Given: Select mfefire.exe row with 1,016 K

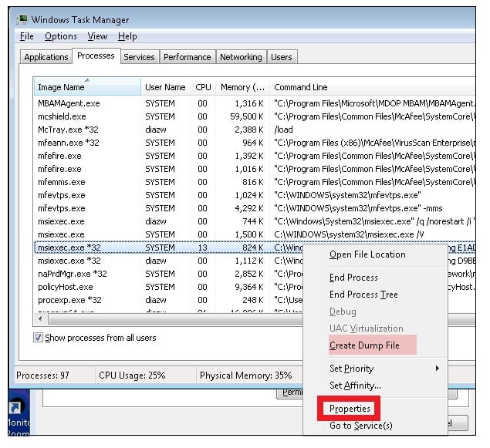Looking at the screenshot, I should point(255,169).
